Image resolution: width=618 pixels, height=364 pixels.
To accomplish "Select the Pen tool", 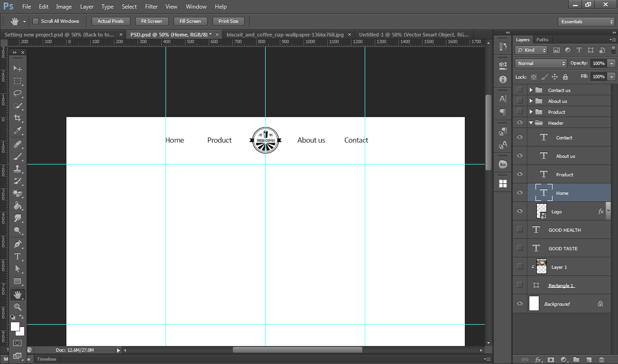I will coord(18,244).
